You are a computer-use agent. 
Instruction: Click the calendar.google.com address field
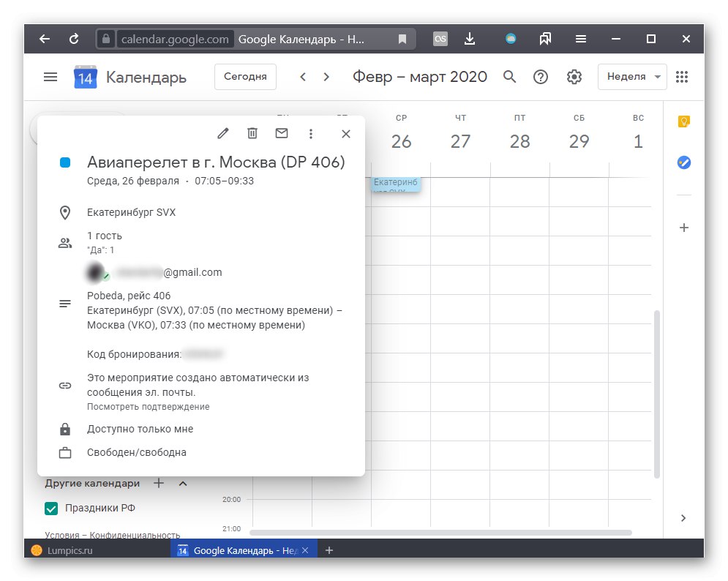(175, 39)
